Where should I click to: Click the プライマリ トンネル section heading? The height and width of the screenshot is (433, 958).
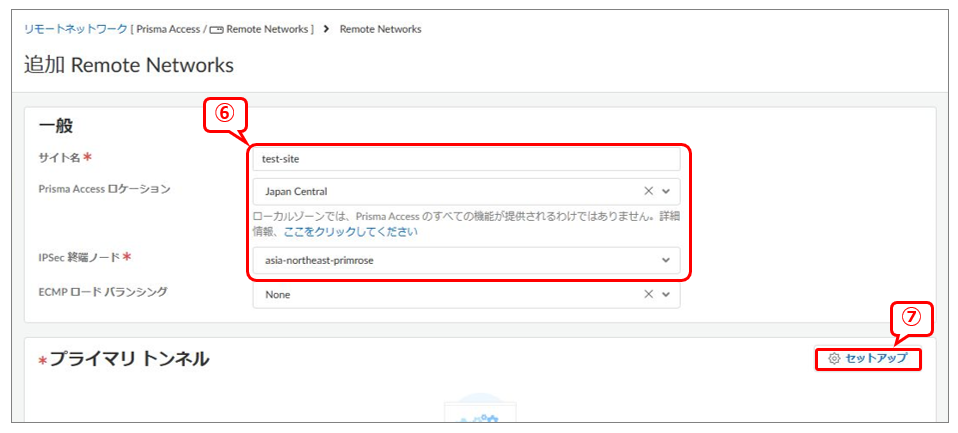129,359
